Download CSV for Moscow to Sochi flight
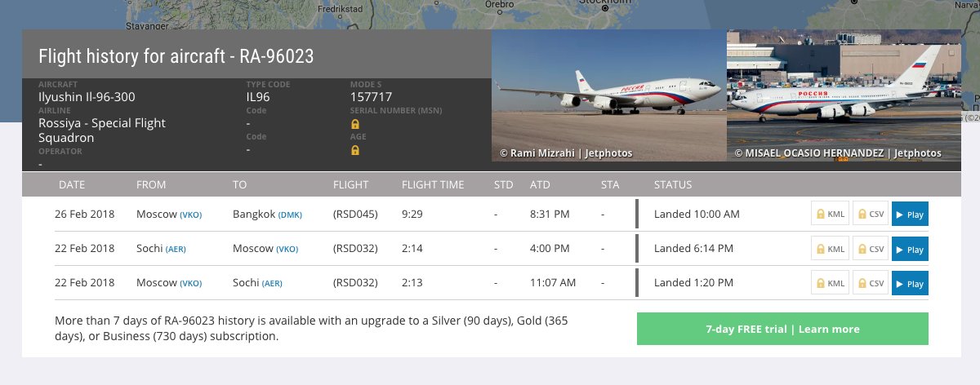980x385 pixels. click(x=871, y=283)
